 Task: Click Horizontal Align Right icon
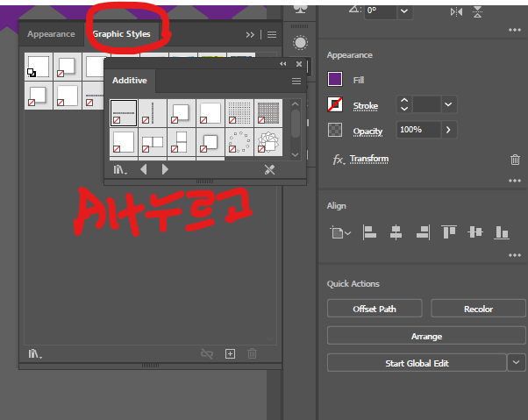tap(423, 232)
